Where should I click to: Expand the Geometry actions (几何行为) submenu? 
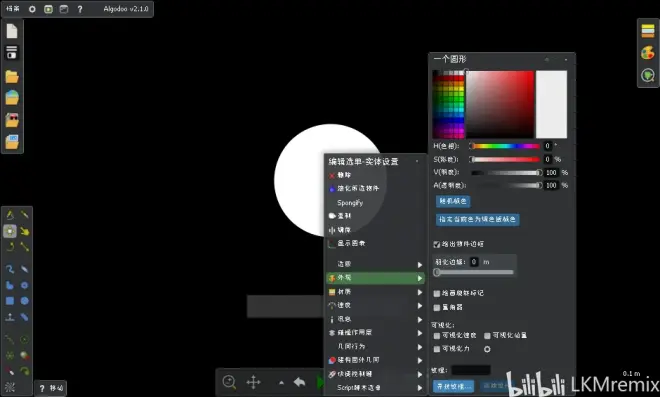pyautogui.click(x=375, y=346)
